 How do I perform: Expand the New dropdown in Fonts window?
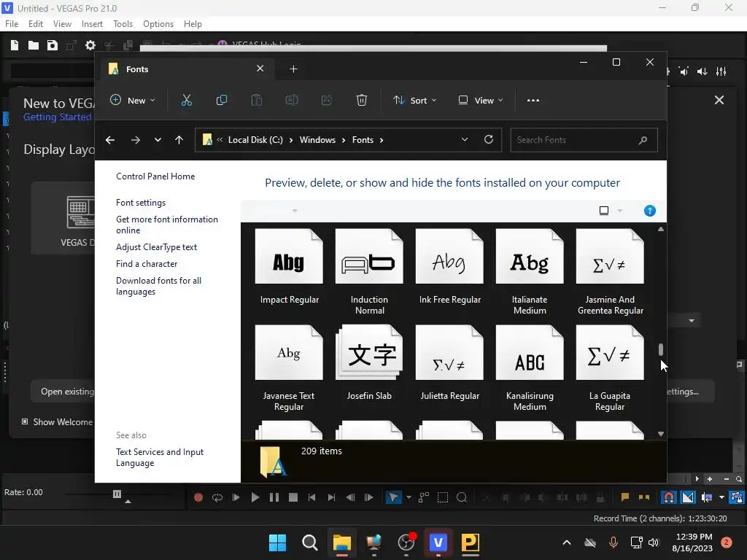[133, 101]
